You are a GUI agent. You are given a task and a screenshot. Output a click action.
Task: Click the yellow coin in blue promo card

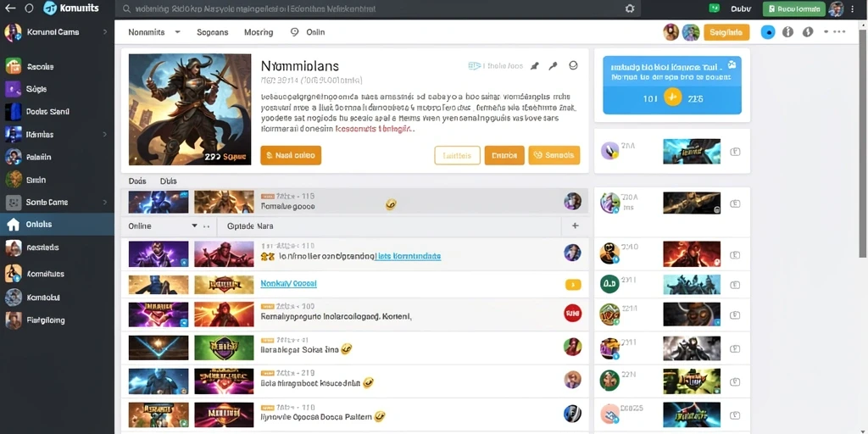pyautogui.click(x=672, y=97)
